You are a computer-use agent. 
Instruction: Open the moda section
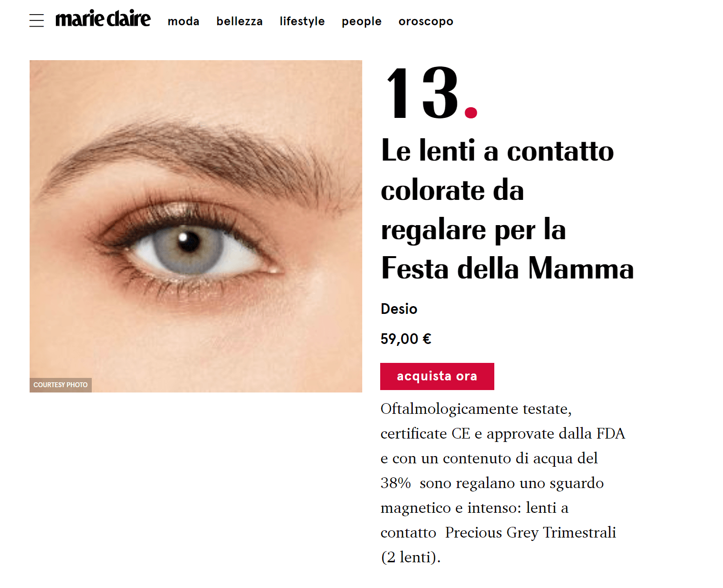(184, 21)
